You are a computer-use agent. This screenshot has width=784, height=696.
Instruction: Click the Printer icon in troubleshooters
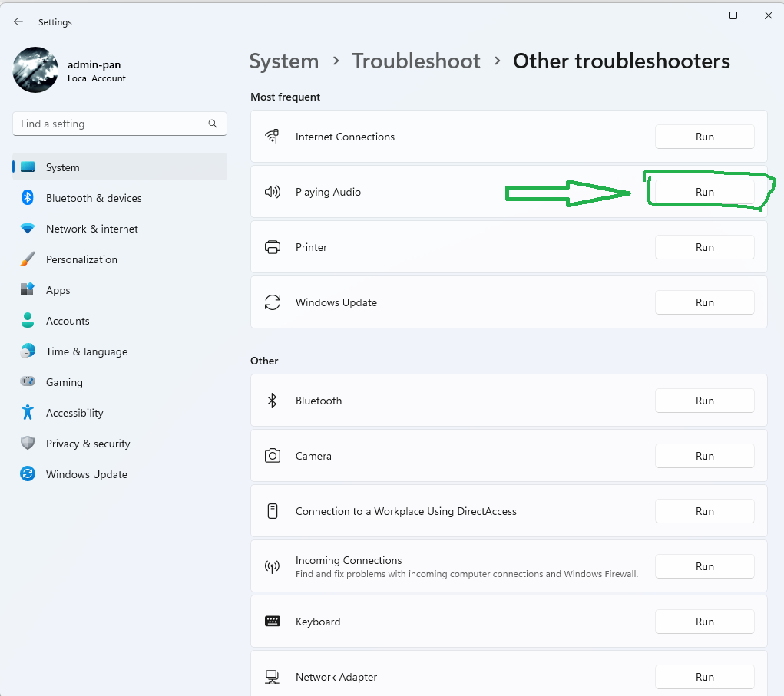click(272, 247)
